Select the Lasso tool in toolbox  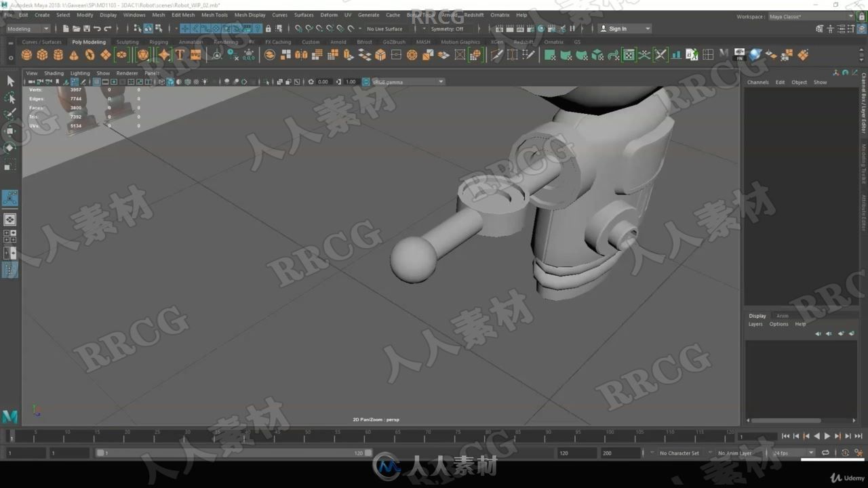(x=10, y=98)
